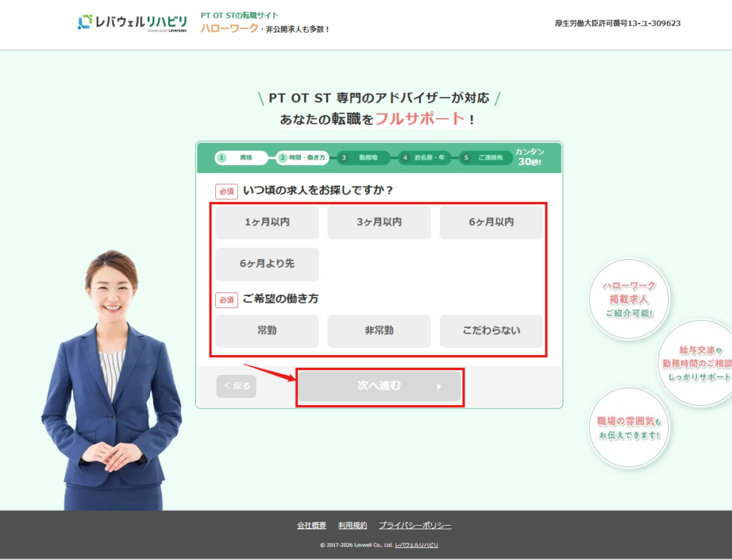
Task: Click step 5 ご連絡先 indicator
Action: click(x=486, y=158)
